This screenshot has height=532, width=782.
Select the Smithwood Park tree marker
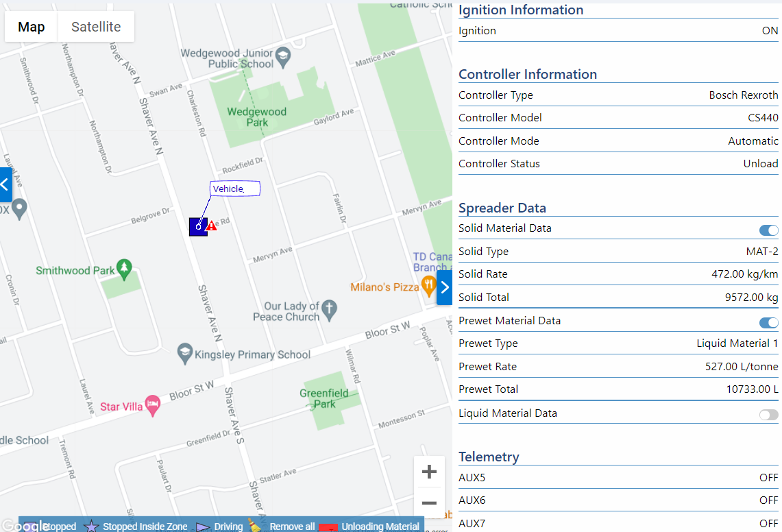coord(124,268)
